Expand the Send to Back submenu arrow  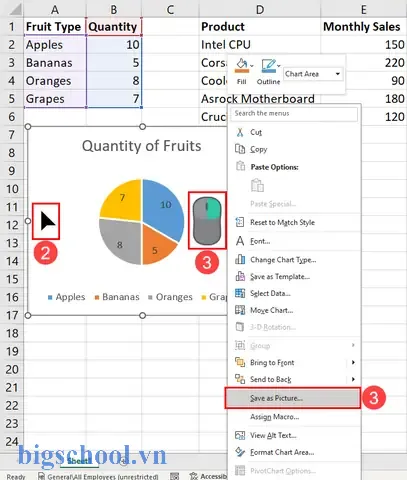[x=353, y=379]
